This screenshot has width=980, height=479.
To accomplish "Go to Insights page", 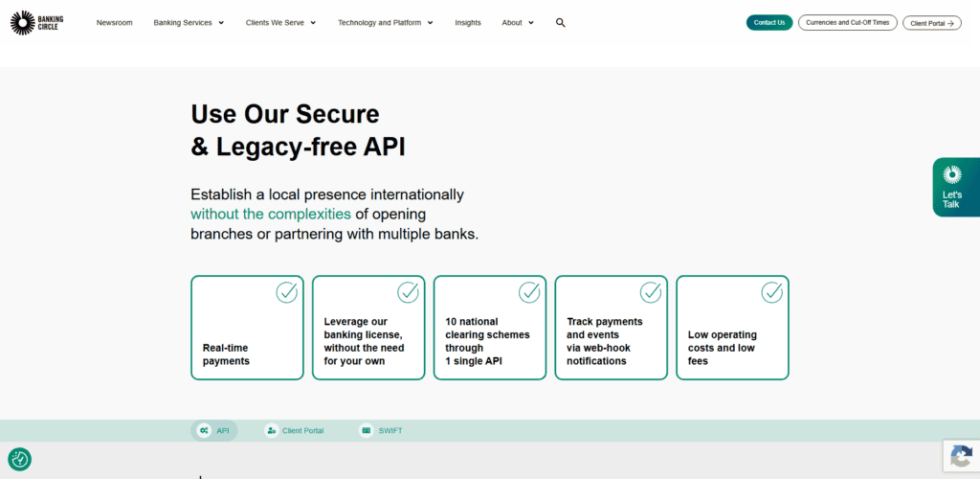I will 468,22.
